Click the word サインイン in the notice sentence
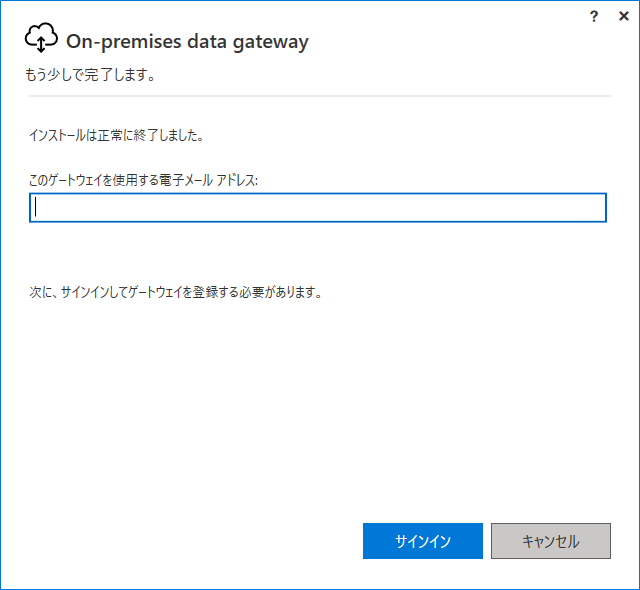 point(86,292)
